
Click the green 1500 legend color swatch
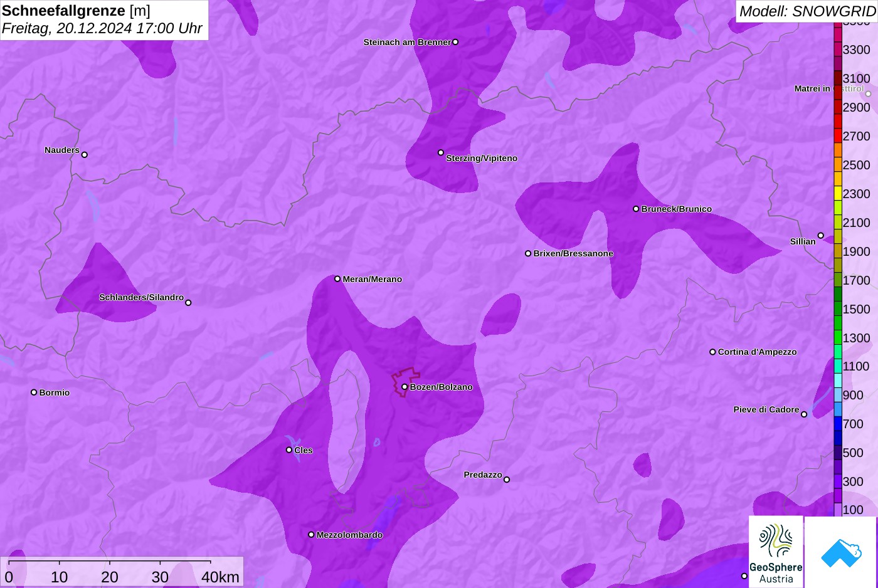[x=838, y=308]
